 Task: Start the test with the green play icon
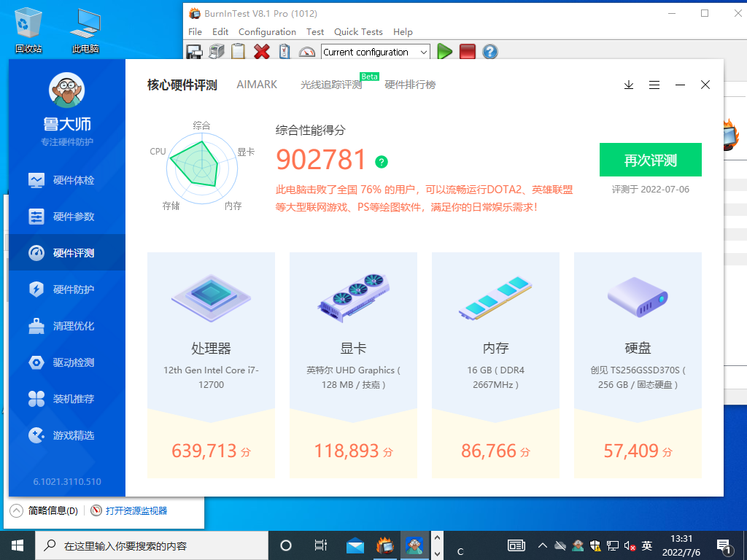(x=445, y=52)
